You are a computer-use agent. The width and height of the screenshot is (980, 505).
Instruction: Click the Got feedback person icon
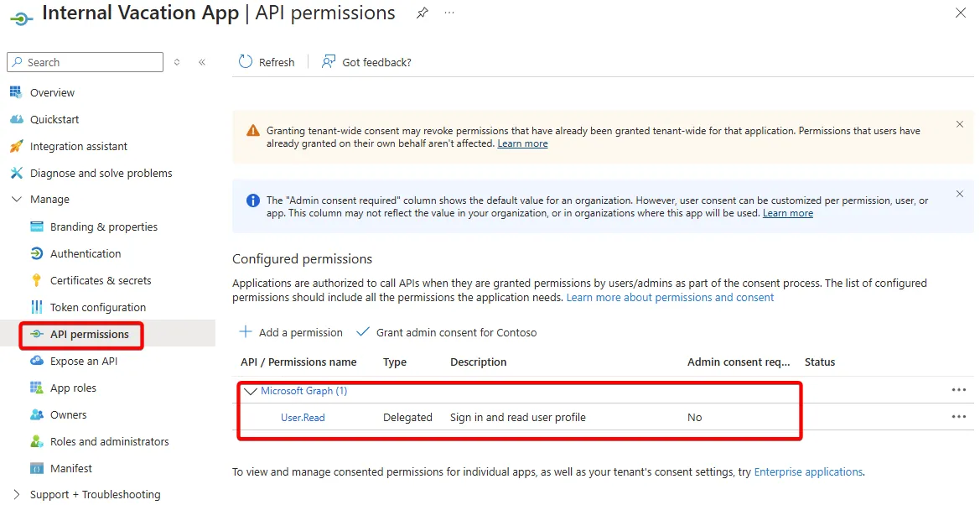tap(328, 61)
